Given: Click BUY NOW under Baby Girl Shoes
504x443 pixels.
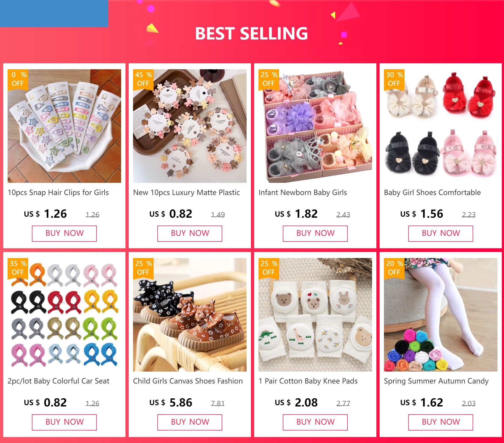Looking at the screenshot, I should (x=441, y=233).
